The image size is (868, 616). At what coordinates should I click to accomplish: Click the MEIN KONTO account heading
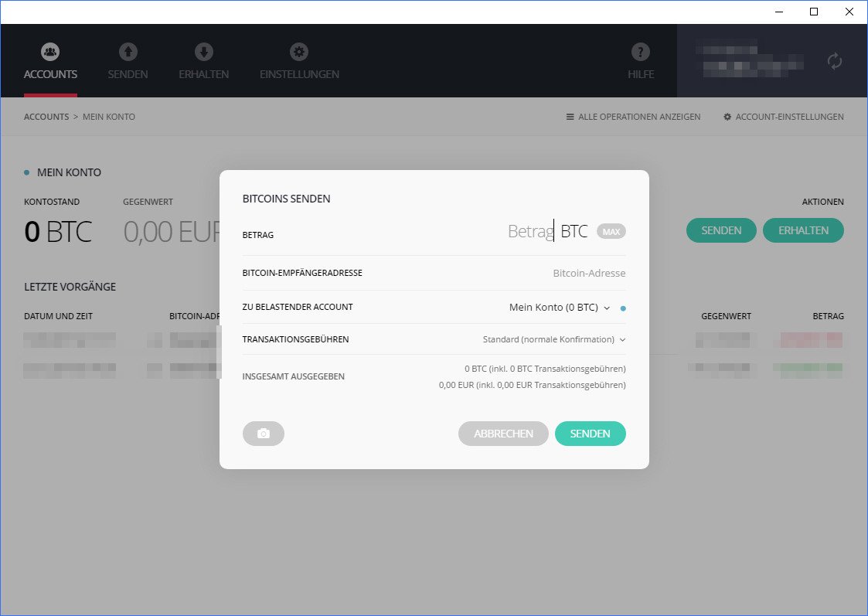(70, 172)
